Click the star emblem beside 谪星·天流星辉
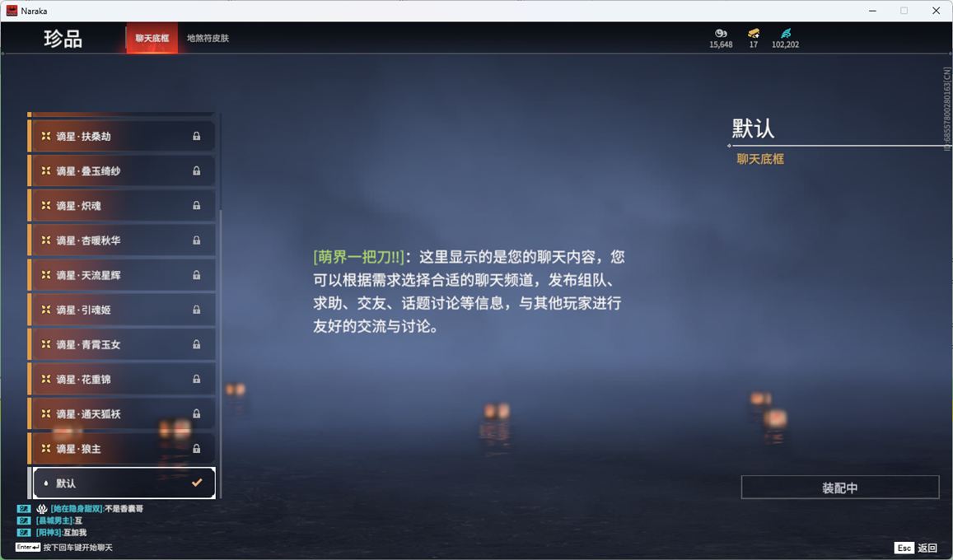Viewport: 953px width, 560px height. [x=45, y=274]
